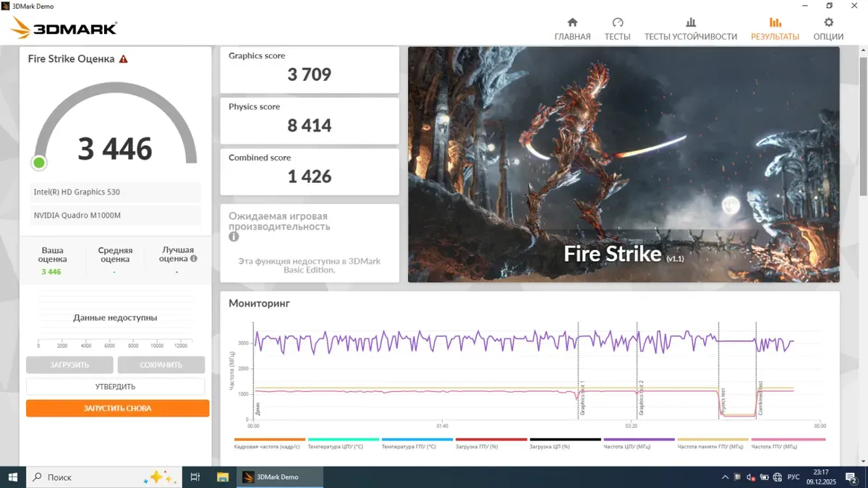Screen dimensions: 868x488
Task: Expand the hidden system tray icons chevron
Action: tap(726, 477)
